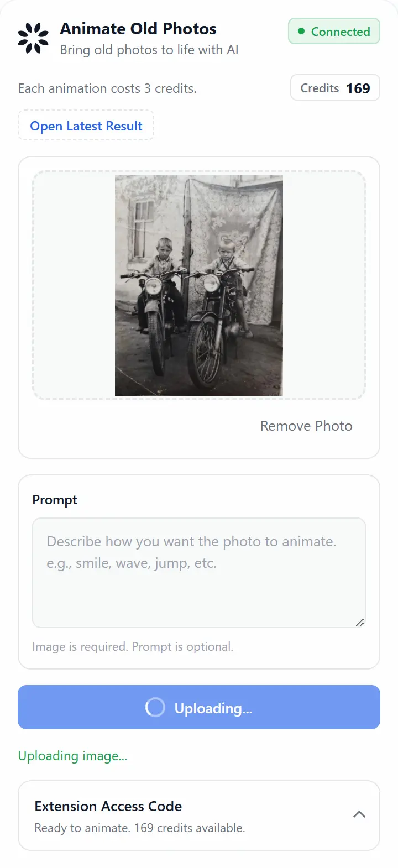Viewport: 398px width, 868px height.
Task: Click the Animate Old Photos title
Action: coord(138,29)
